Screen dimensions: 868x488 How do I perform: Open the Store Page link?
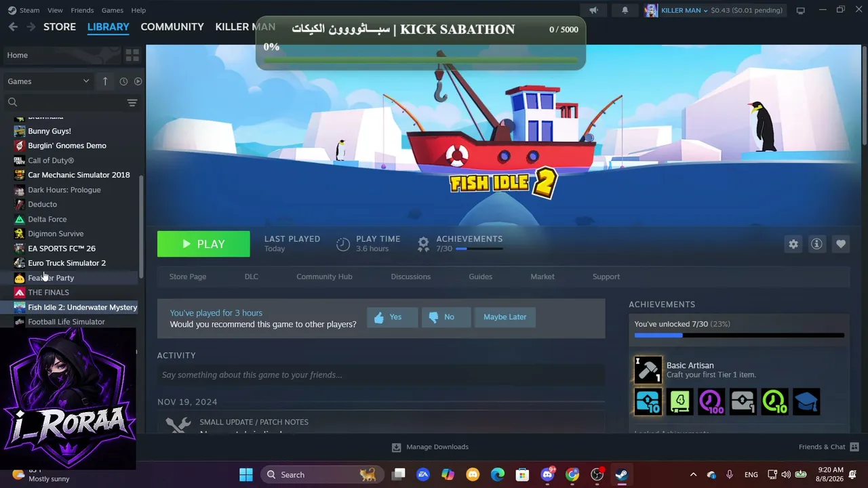point(188,277)
